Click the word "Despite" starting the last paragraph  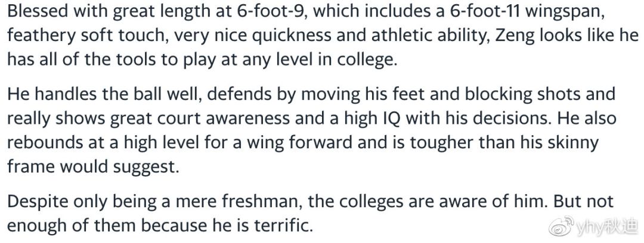pyautogui.click(x=36, y=201)
